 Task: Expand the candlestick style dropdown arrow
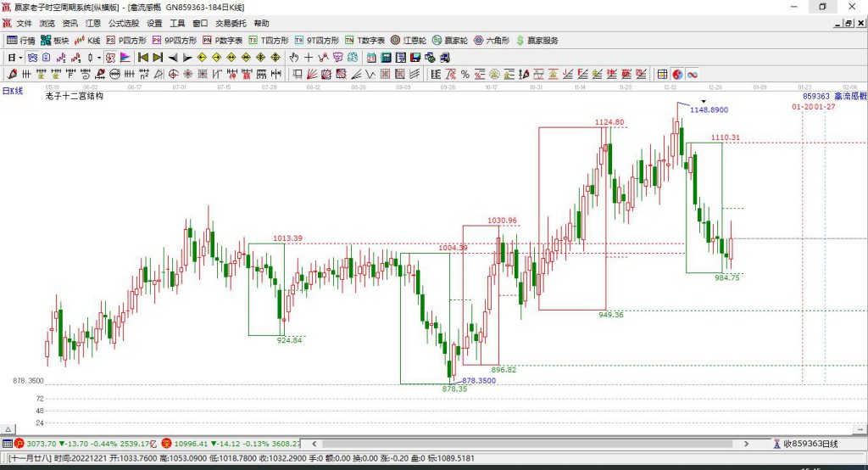point(99,57)
